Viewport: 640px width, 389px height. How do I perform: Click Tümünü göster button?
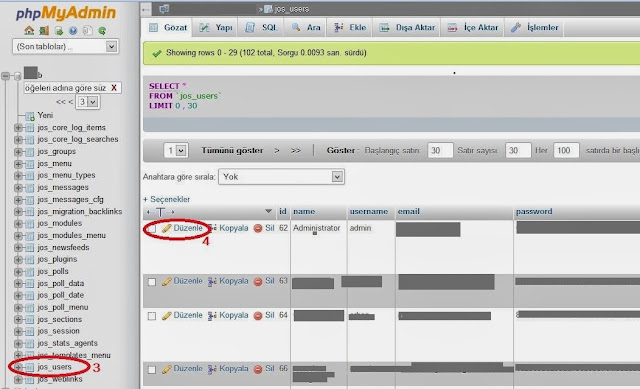pyautogui.click(x=232, y=151)
